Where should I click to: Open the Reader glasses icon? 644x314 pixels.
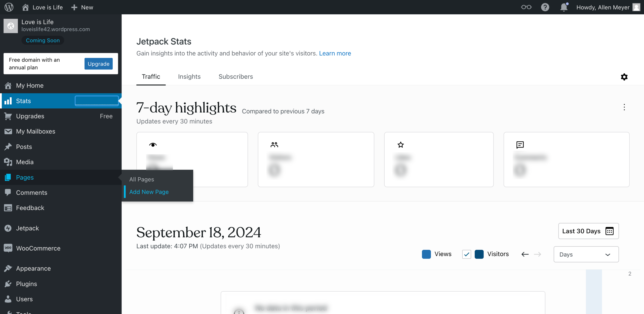tap(526, 7)
